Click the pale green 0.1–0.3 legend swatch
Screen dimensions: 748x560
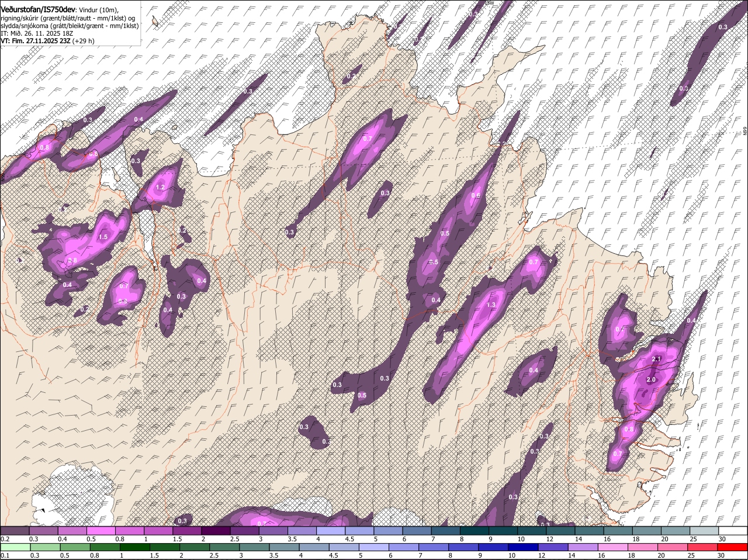point(15,547)
